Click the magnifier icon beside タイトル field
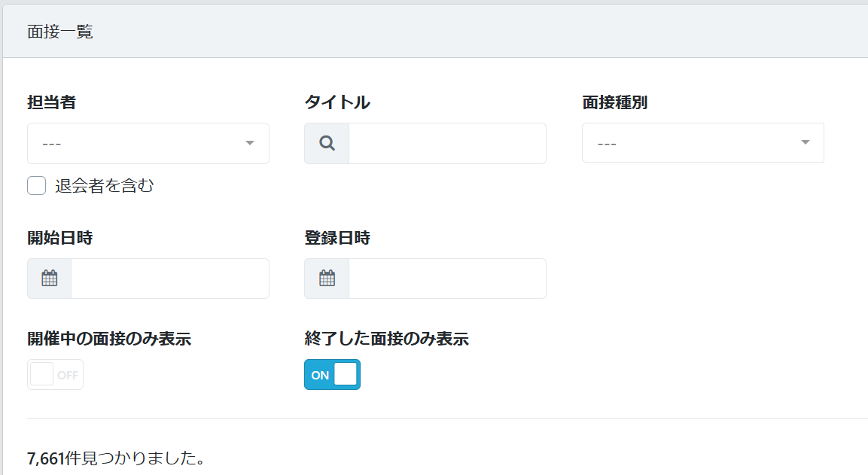The height and width of the screenshot is (475, 868). point(327,143)
